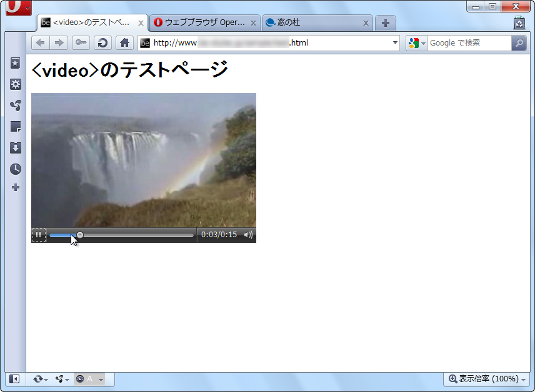This screenshot has width=535, height=392.
Task: Open the Google search engine dropdown
Action: click(x=424, y=42)
